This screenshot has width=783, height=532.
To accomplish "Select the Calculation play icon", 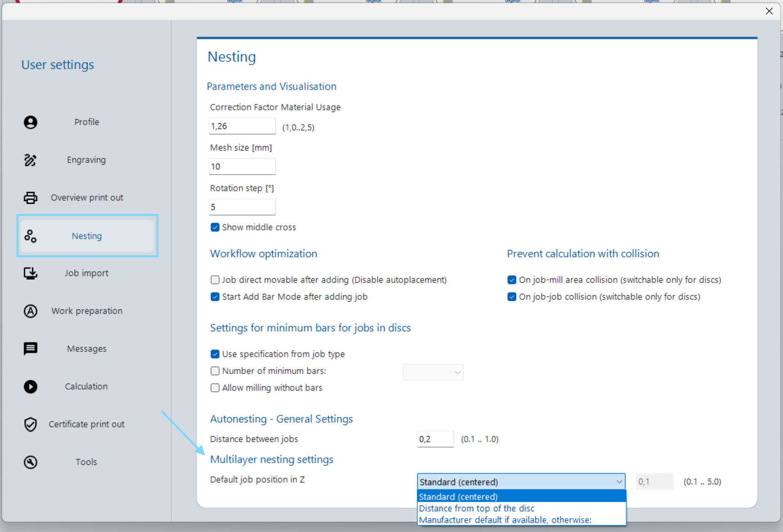I will (x=30, y=386).
